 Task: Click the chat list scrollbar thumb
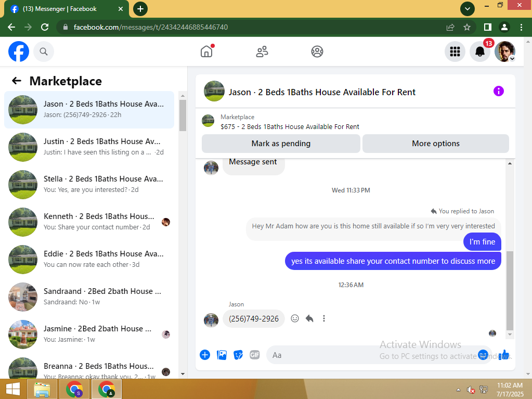tap(183, 115)
